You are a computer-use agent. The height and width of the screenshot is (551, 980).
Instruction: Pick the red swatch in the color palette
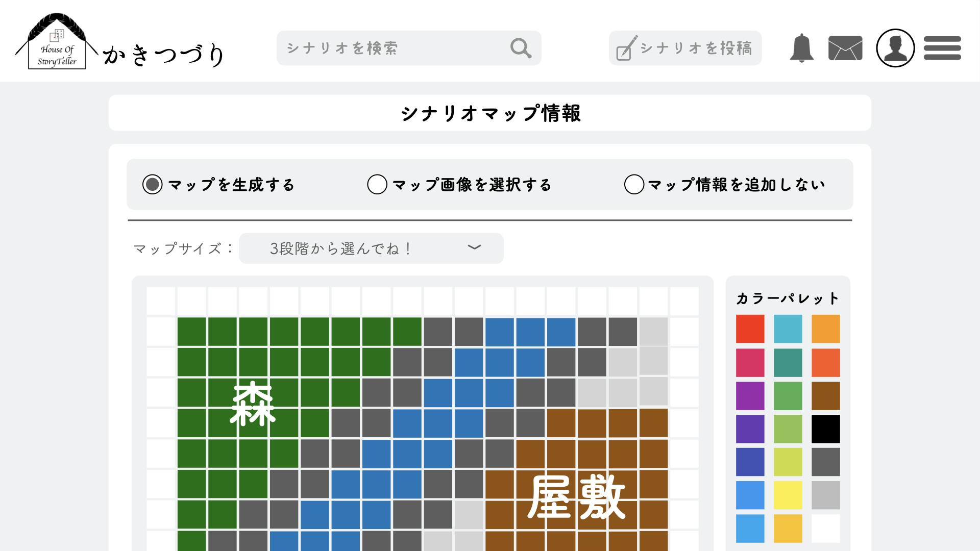[x=750, y=329]
